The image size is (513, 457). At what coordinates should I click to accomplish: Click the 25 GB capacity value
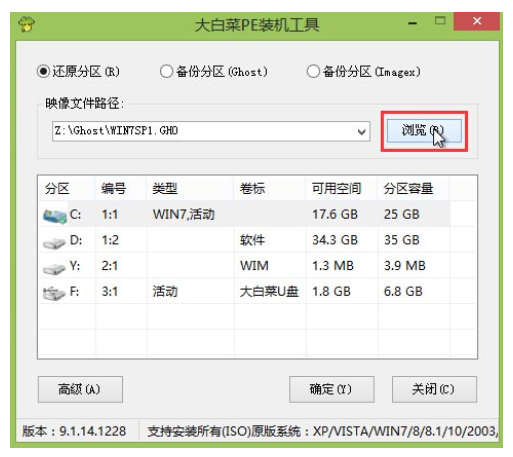[x=402, y=214]
